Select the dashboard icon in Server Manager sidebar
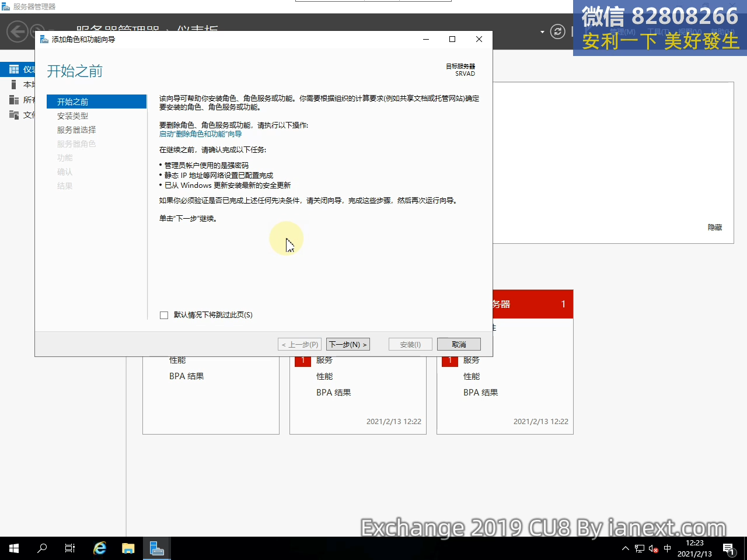Screen dimensions: 747x560 pyautogui.click(x=14, y=69)
